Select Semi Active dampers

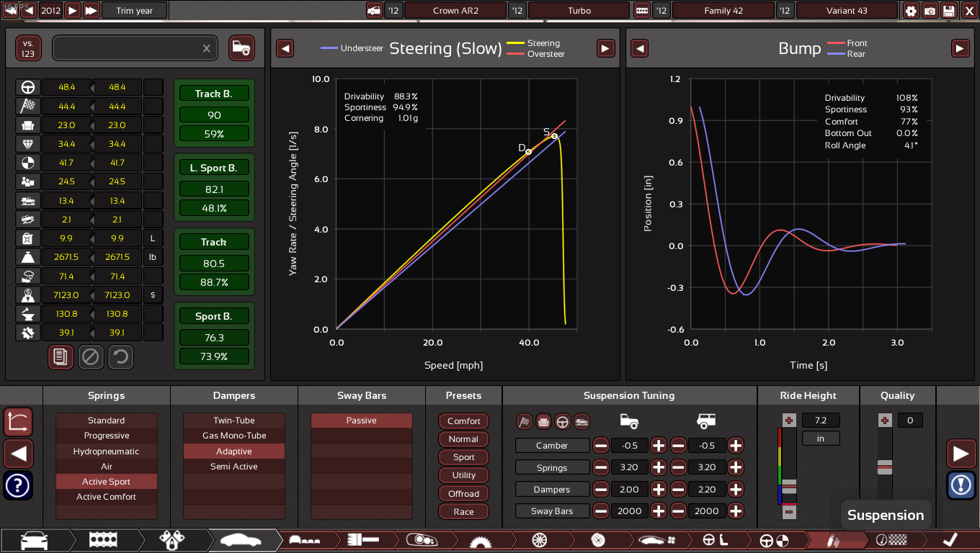(x=234, y=467)
